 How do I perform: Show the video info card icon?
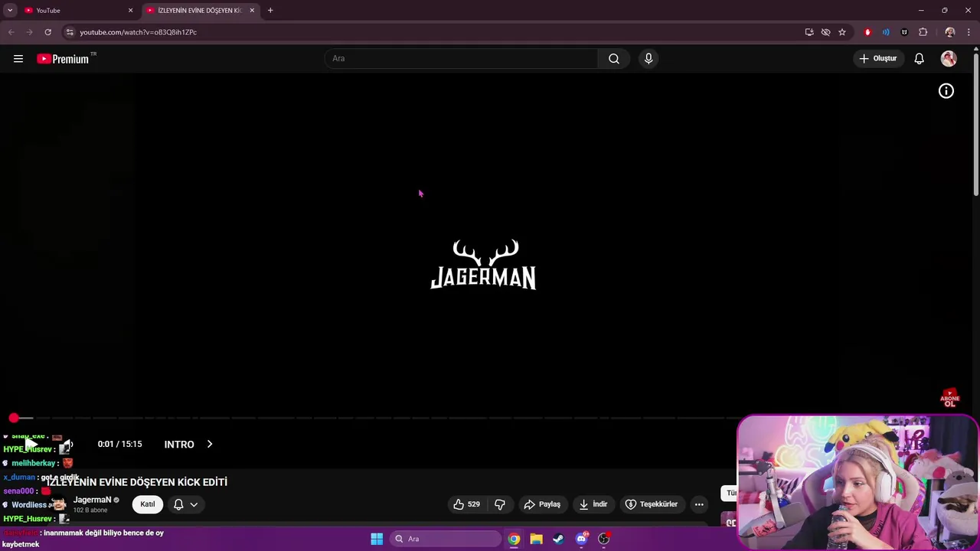[946, 91]
